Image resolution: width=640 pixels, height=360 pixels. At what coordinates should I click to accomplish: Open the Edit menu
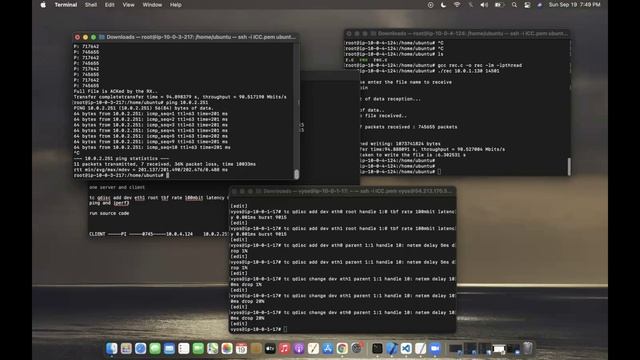(x=109, y=5)
